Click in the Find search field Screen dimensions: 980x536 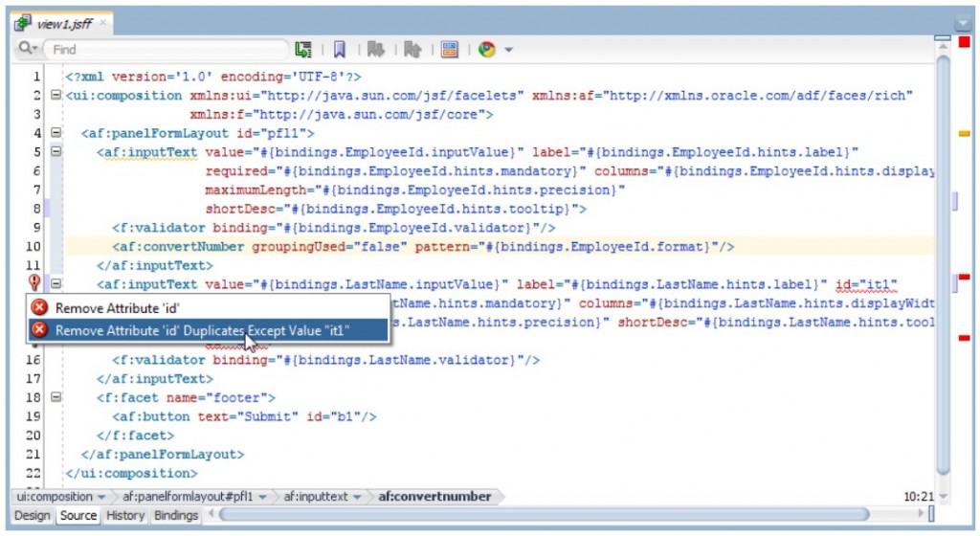tap(167, 49)
